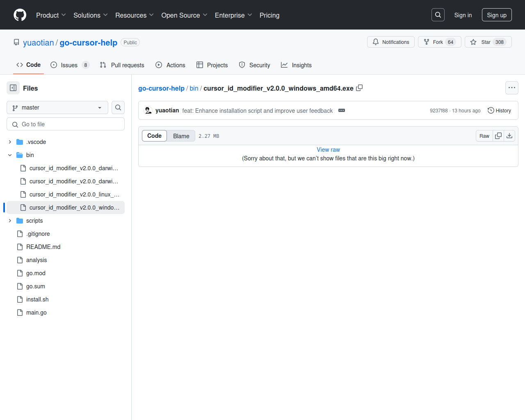This screenshot has height=420, width=525.
Task: Switch to the Code repository tab
Action: [x=28, y=65]
